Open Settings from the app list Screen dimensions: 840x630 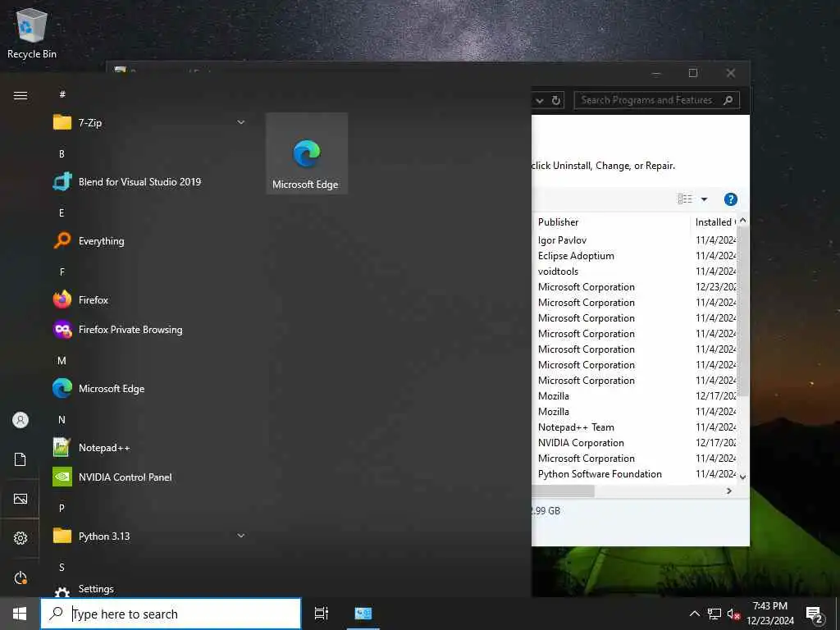click(x=150, y=589)
